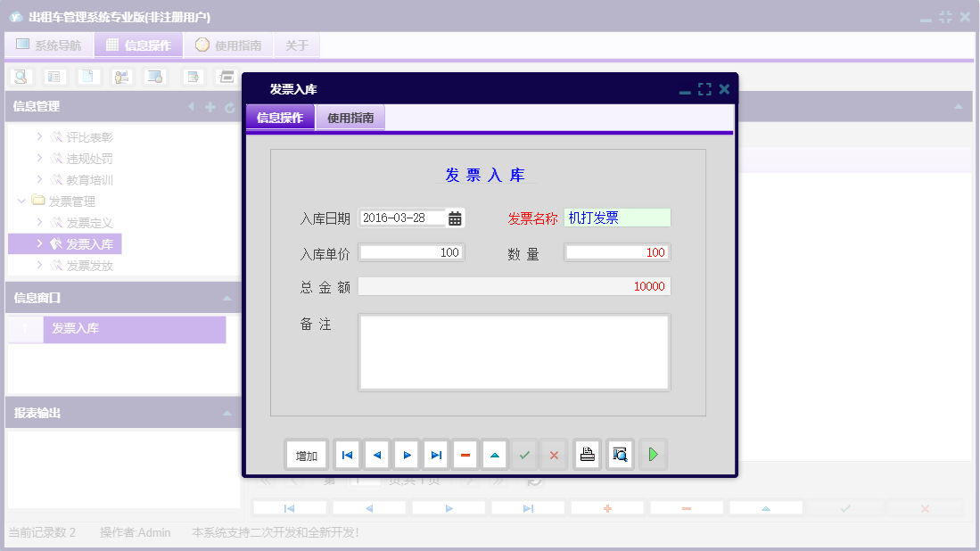Refresh the 信息管理 panel with circular arrow icon
The height and width of the screenshot is (551, 980).
pyautogui.click(x=229, y=107)
